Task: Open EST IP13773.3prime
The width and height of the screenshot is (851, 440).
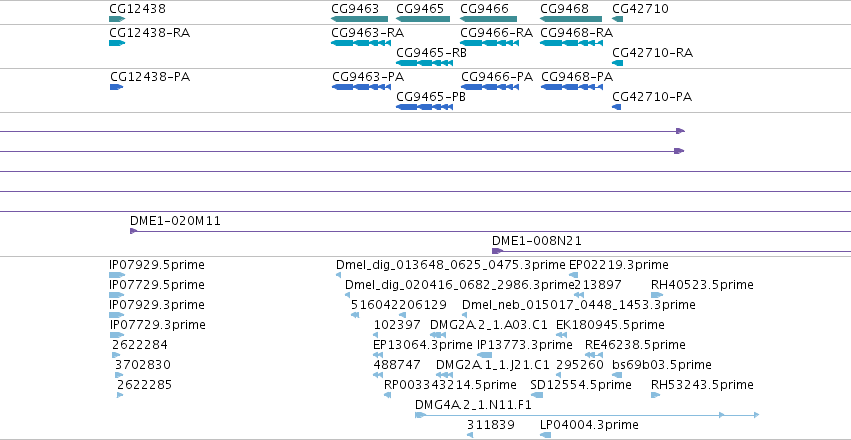Action: point(524,345)
